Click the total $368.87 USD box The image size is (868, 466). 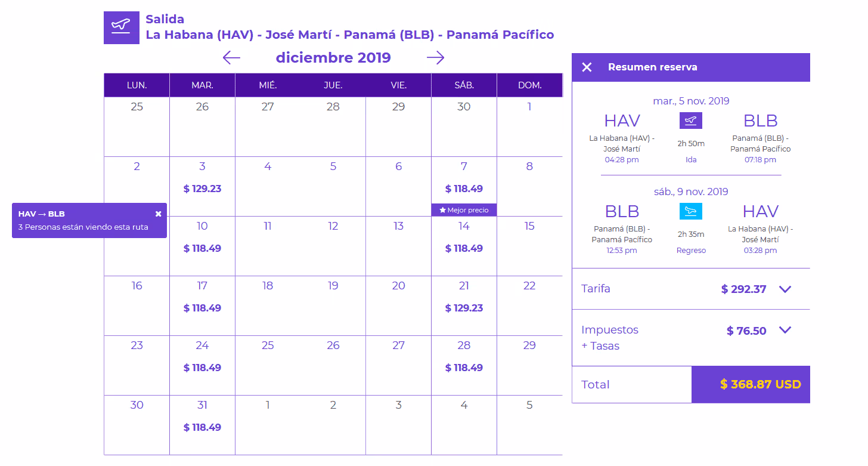[751, 384]
